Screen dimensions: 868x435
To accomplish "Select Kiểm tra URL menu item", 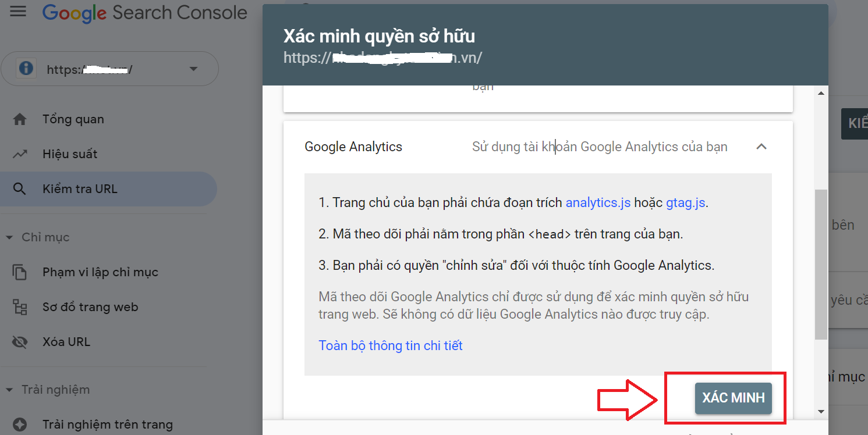I will (108, 189).
